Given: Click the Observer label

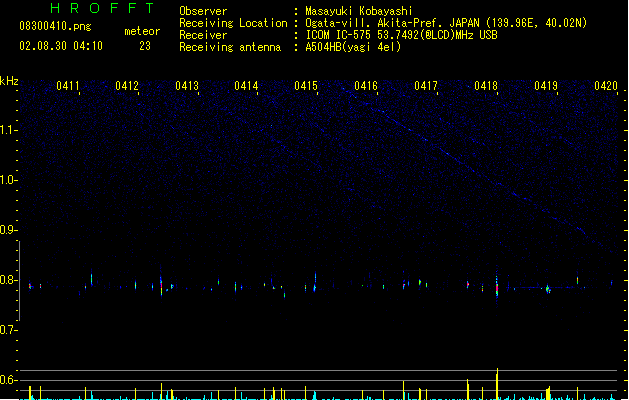Looking at the screenshot, I should 203,11.
